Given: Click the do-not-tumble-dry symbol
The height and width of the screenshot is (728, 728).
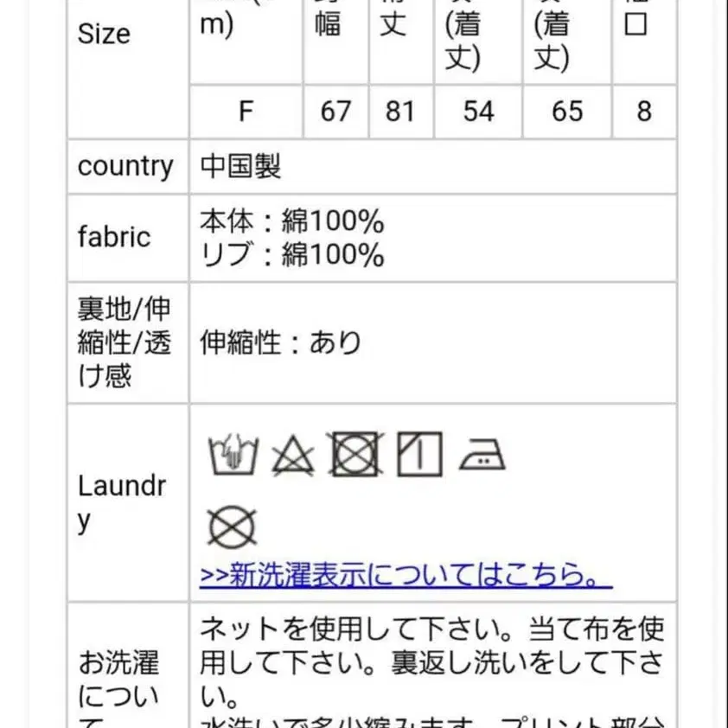Looking at the screenshot, I should (x=354, y=456).
